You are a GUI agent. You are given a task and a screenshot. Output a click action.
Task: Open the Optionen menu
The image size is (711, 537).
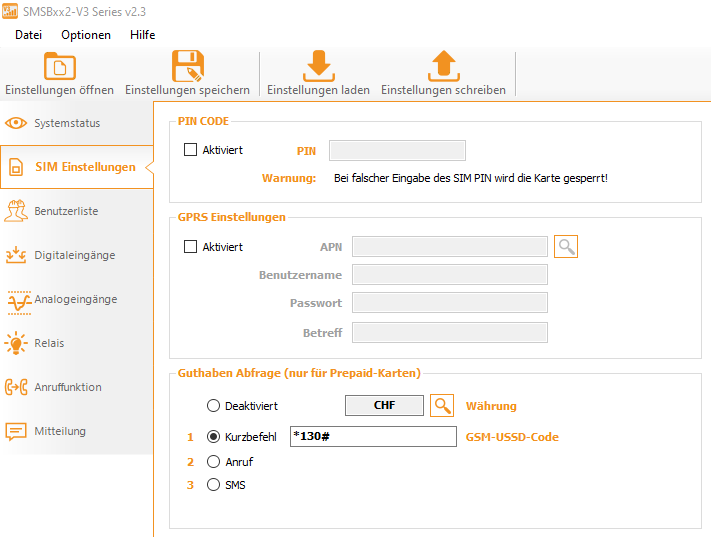tap(86, 34)
